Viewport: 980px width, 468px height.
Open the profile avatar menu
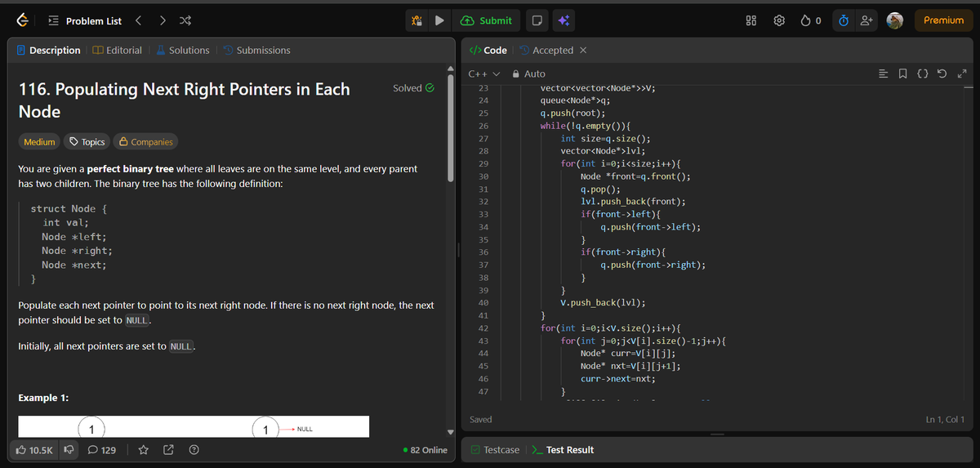(895, 20)
